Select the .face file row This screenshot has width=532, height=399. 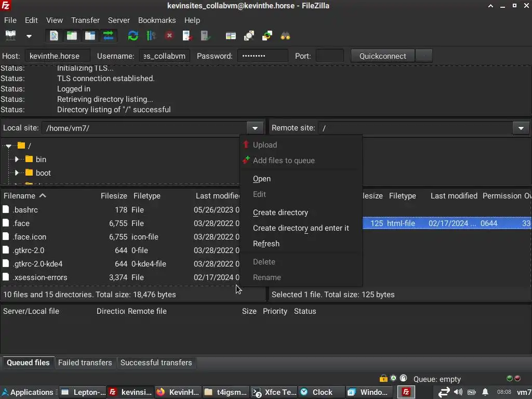[121, 223]
